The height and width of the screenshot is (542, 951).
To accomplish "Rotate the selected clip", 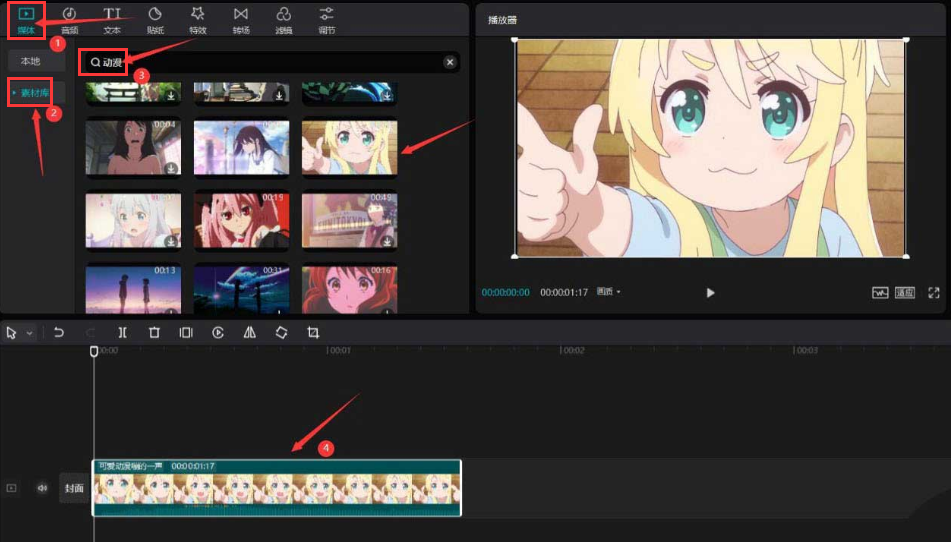I will point(281,332).
